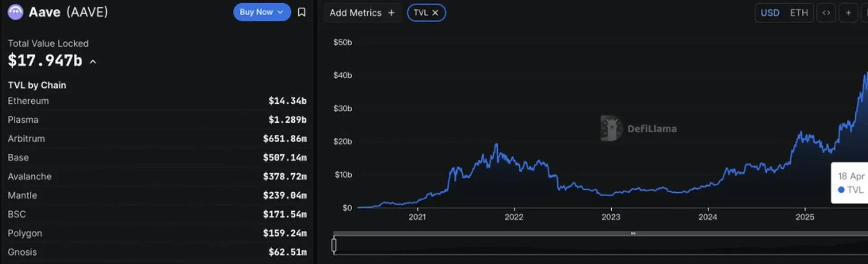Select the Mantle chain row

click(157, 196)
